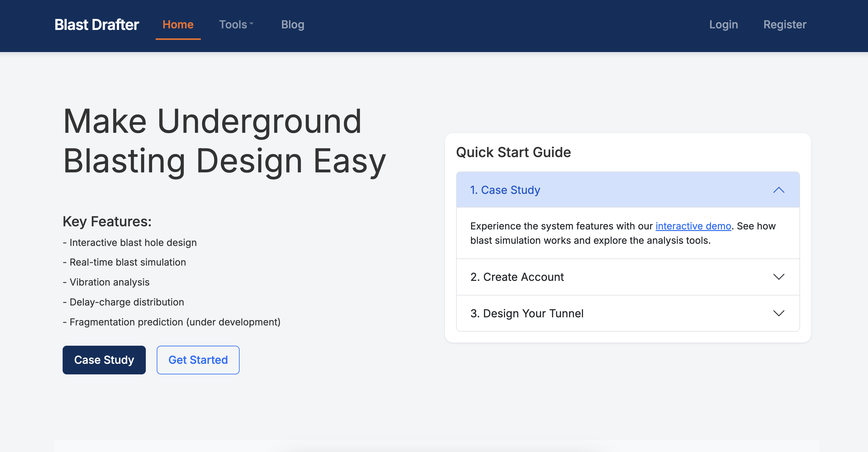Collapse the 1. Case Study section
868x452 pixels.
(628, 190)
